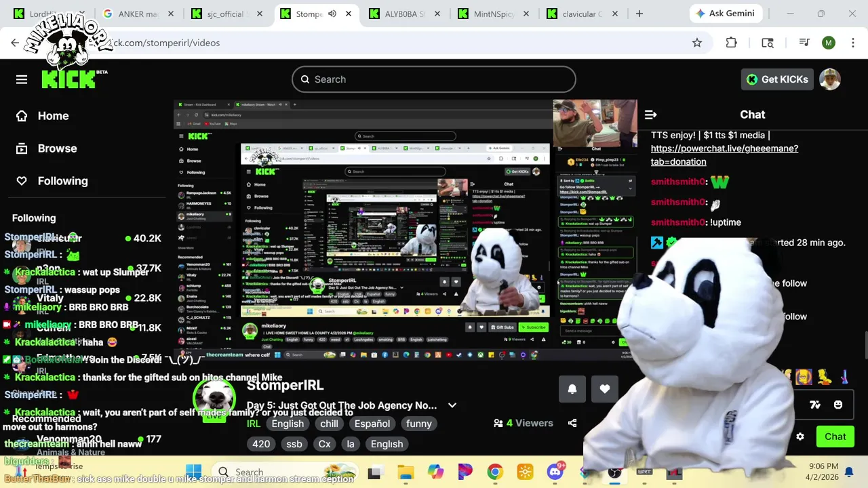Open the Kick hamburger sidebar menu
868x488 pixels.
(x=22, y=79)
